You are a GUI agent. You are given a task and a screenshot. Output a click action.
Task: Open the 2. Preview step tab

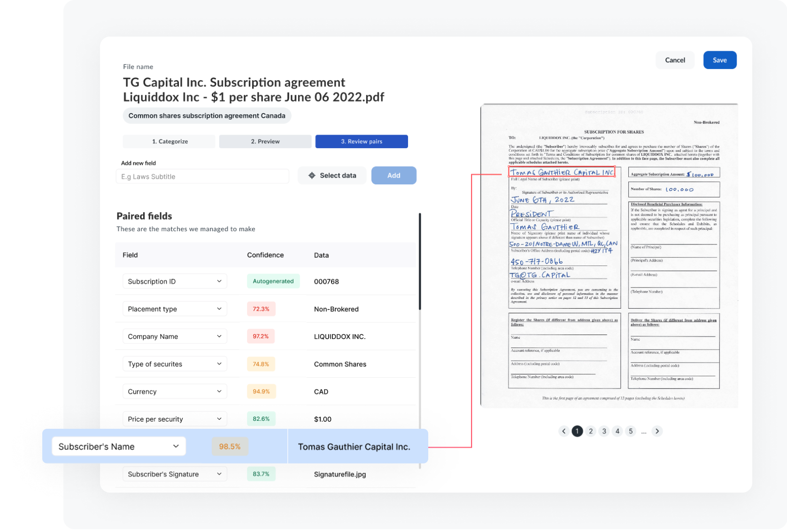click(x=265, y=141)
